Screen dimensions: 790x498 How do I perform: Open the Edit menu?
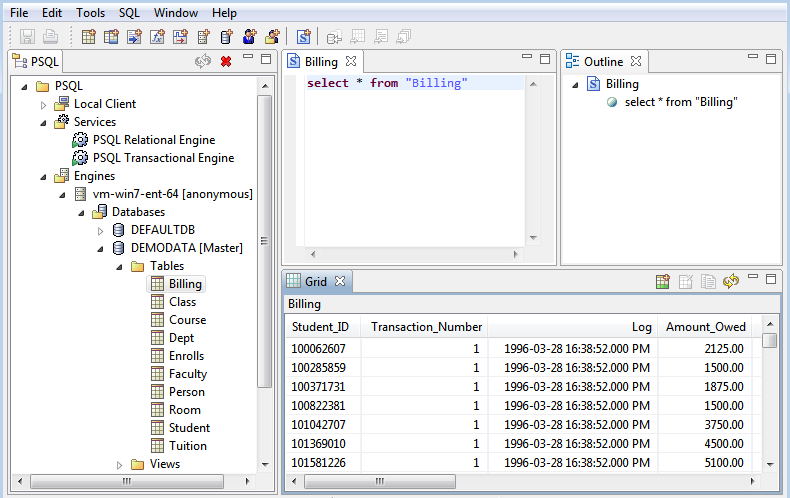coord(52,13)
